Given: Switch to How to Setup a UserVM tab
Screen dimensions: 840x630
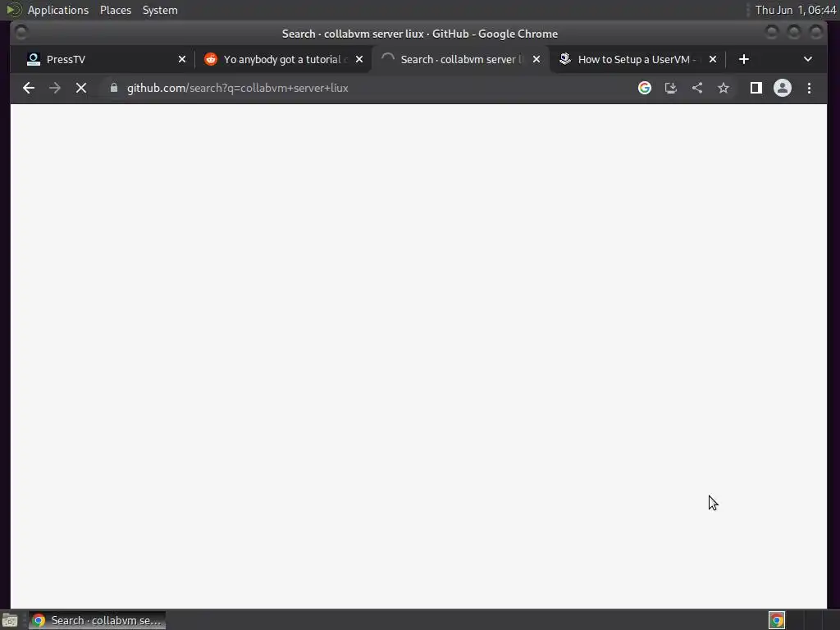Looking at the screenshot, I should click(x=637, y=59).
